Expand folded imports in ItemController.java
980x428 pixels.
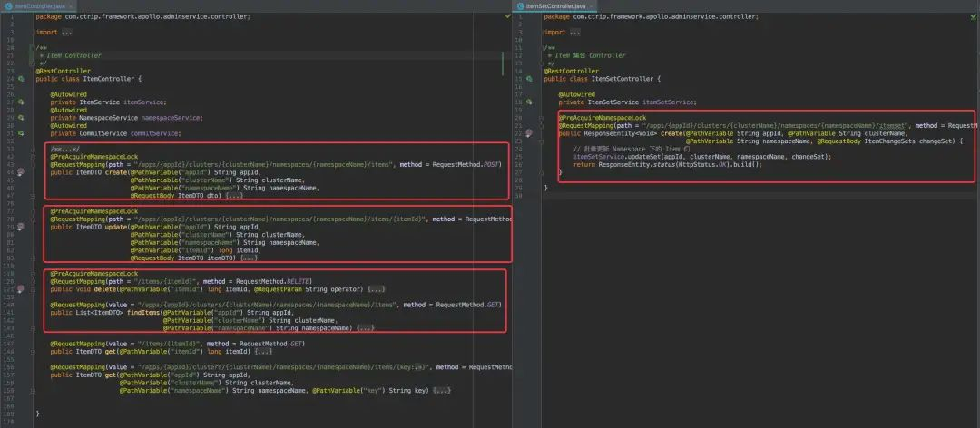(x=67, y=33)
